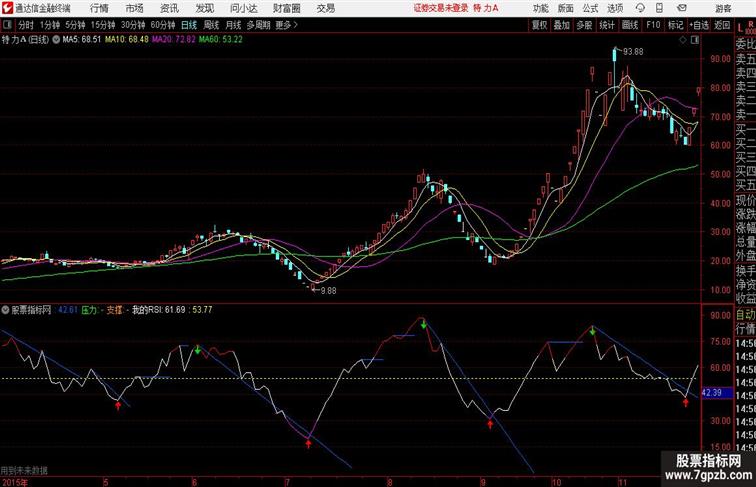The image size is (756, 487).
Task: Click the 用到未来数据 notice text
Action: click(x=24, y=470)
